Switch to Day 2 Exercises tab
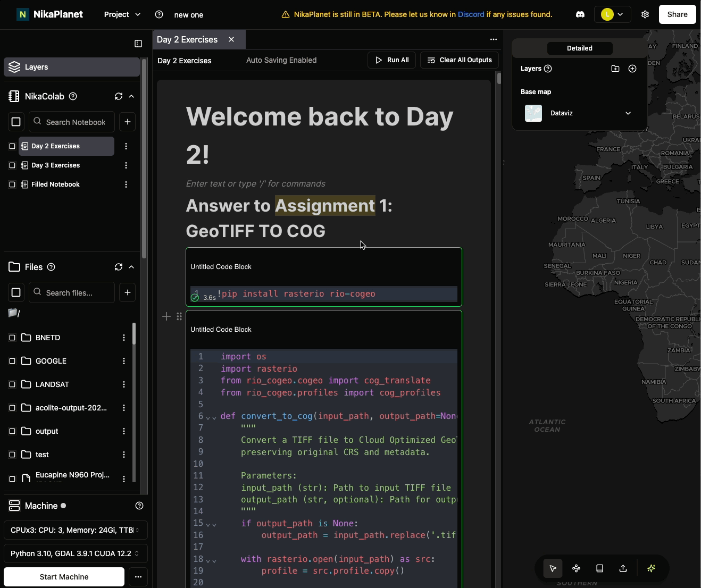701x588 pixels. (187, 39)
